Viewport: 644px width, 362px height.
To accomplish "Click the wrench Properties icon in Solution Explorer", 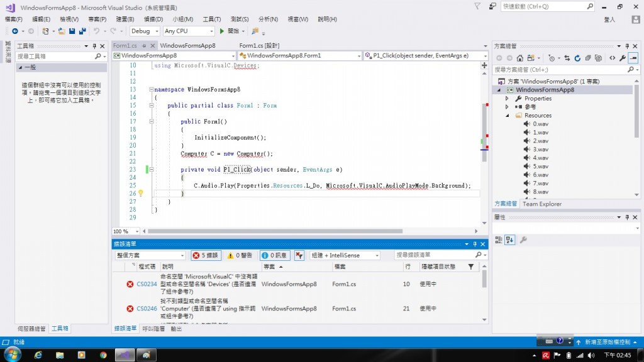I will (x=623, y=58).
